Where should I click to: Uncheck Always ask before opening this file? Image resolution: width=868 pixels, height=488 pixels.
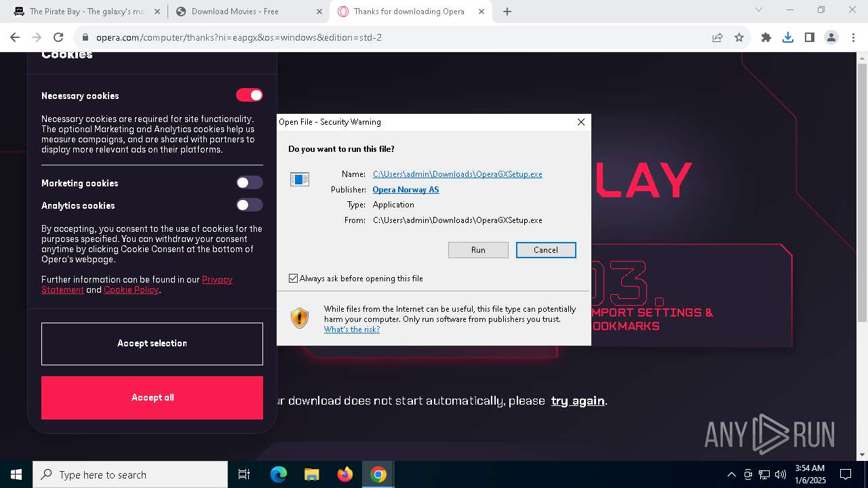pos(293,278)
